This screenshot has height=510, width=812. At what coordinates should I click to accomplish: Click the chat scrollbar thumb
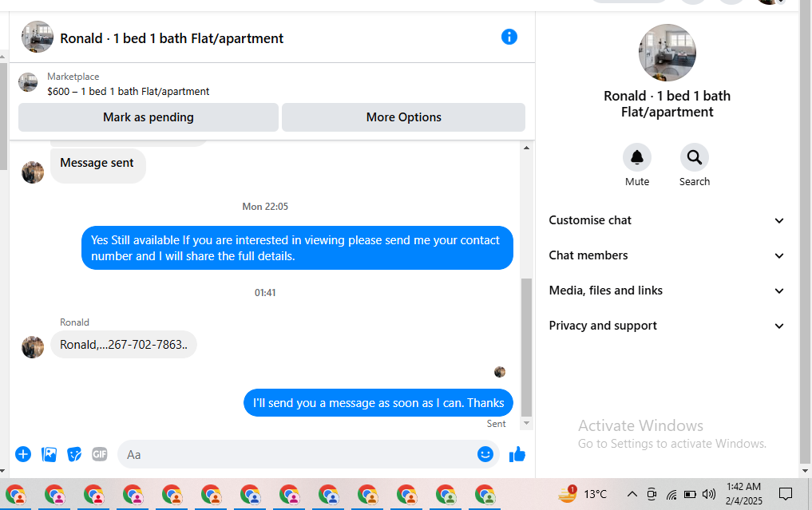pos(526,347)
